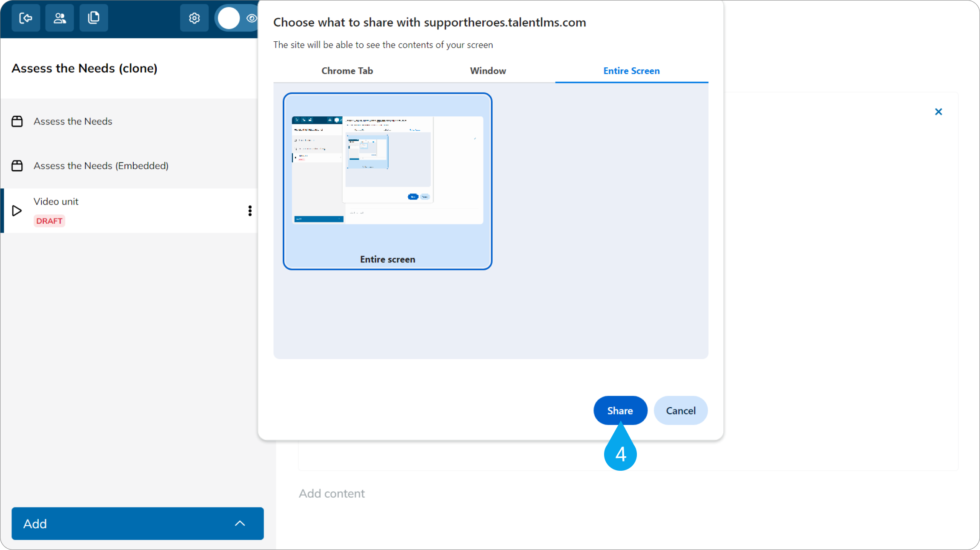
Task: Click calendar icon beside Assess the Needs
Action: click(17, 121)
